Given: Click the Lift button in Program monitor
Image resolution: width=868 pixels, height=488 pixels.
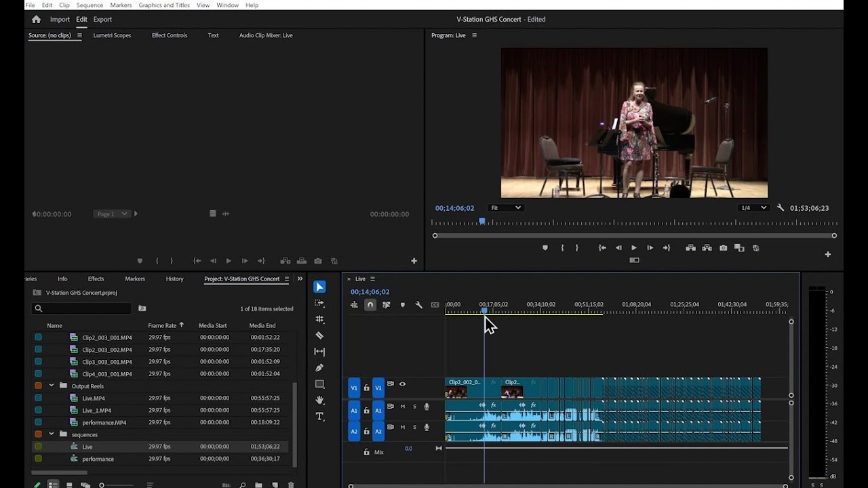Looking at the screenshot, I should 690,248.
